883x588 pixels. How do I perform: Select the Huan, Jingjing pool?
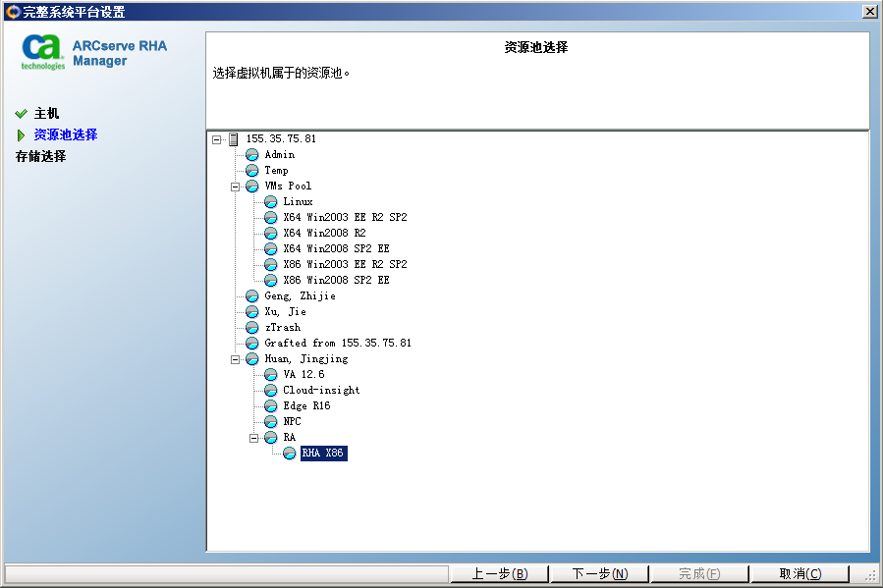tap(306, 359)
